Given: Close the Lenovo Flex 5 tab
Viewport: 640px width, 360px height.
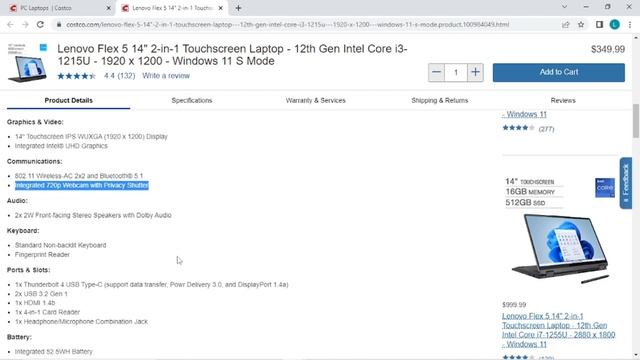Looking at the screenshot, I should tap(220, 8).
